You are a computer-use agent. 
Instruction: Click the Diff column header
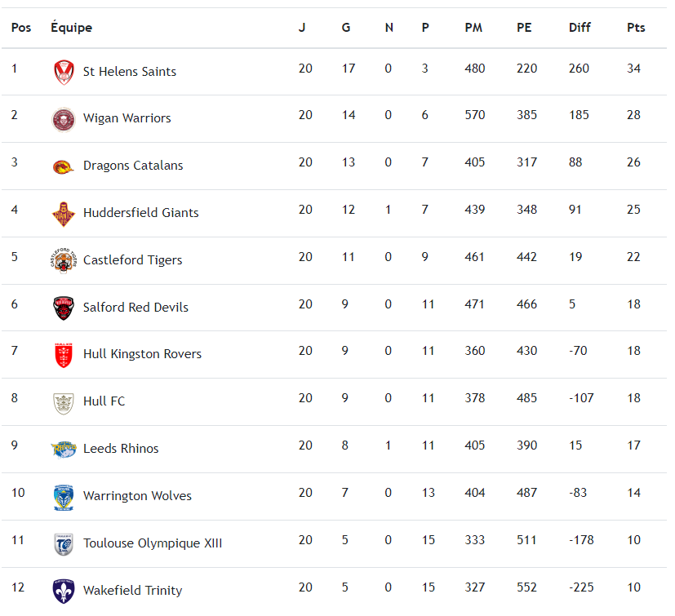[x=580, y=28]
